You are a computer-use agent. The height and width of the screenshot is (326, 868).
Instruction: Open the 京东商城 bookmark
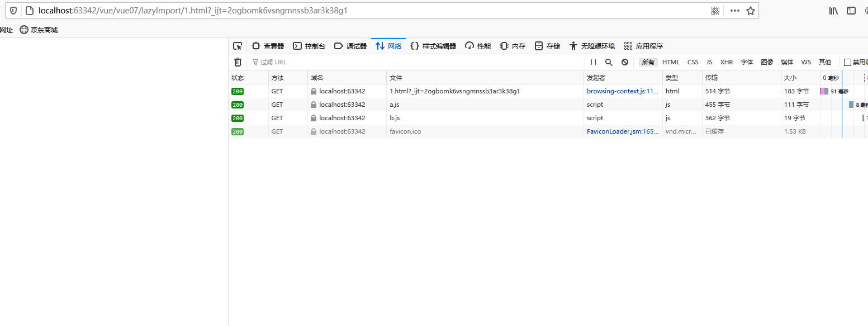click(x=39, y=30)
